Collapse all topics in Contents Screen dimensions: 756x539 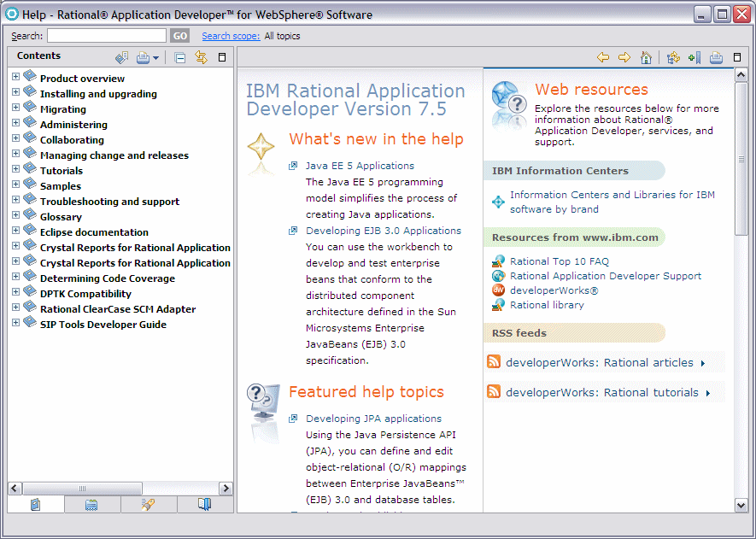click(x=180, y=58)
